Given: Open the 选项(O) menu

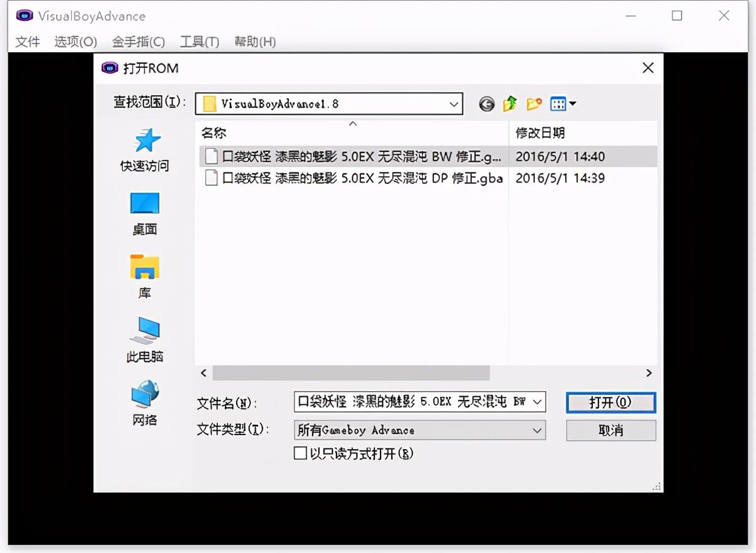Looking at the screenshot, I should pos(76,42).
